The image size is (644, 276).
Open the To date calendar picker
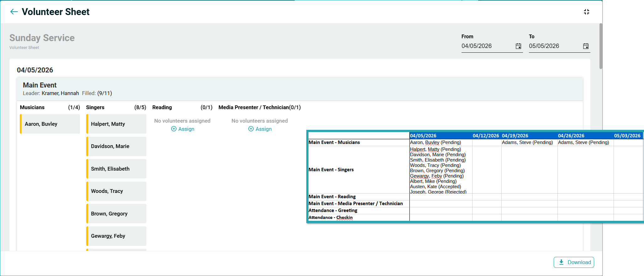tap(585, 46)
